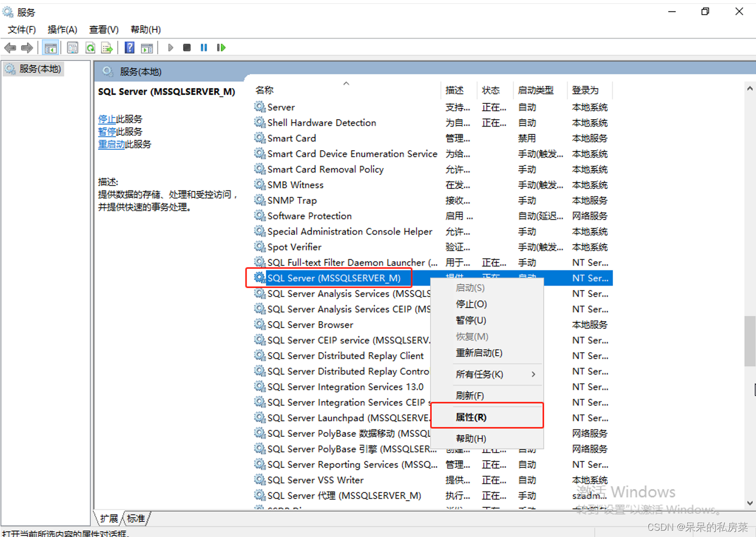Image resolution: width=756 pixels, height=537 pixels.
Task: Click the Forward arrow toolbar icon
Action: pyautogui.click(x=27, y=48)
